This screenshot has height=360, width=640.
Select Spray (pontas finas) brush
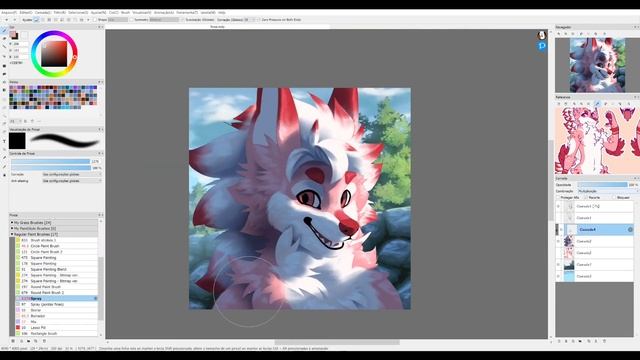[57, 304]
